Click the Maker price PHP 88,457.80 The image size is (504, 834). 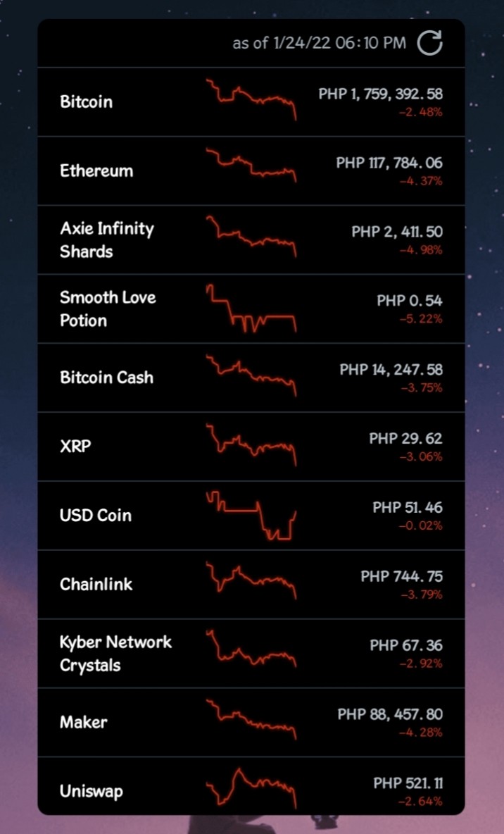(x=390, y=714)
